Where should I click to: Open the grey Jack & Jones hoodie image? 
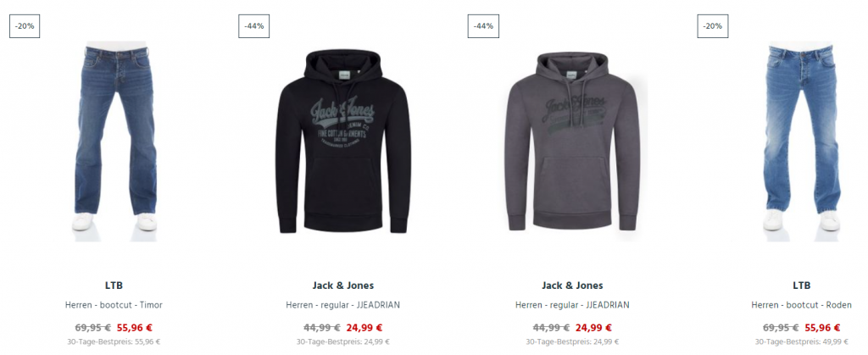tap(572, 141)
